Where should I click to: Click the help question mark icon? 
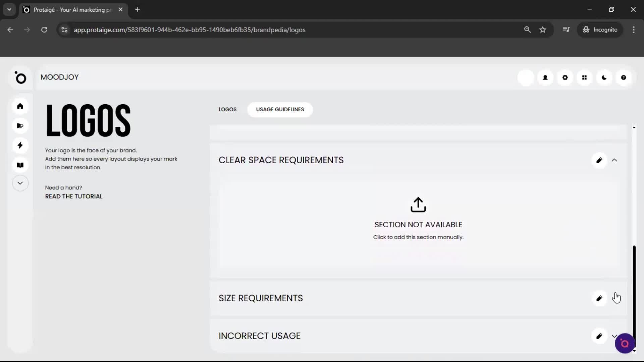pos(623,77)
